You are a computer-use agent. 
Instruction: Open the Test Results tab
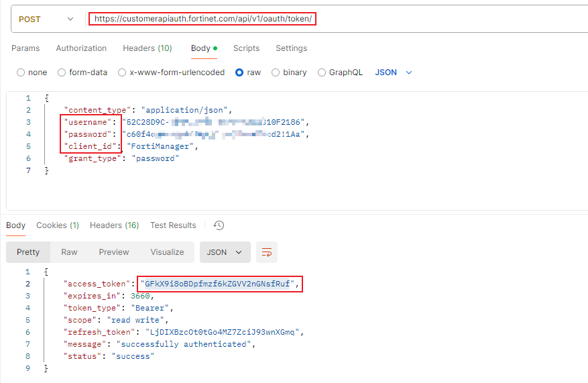[x=173, y=225]
